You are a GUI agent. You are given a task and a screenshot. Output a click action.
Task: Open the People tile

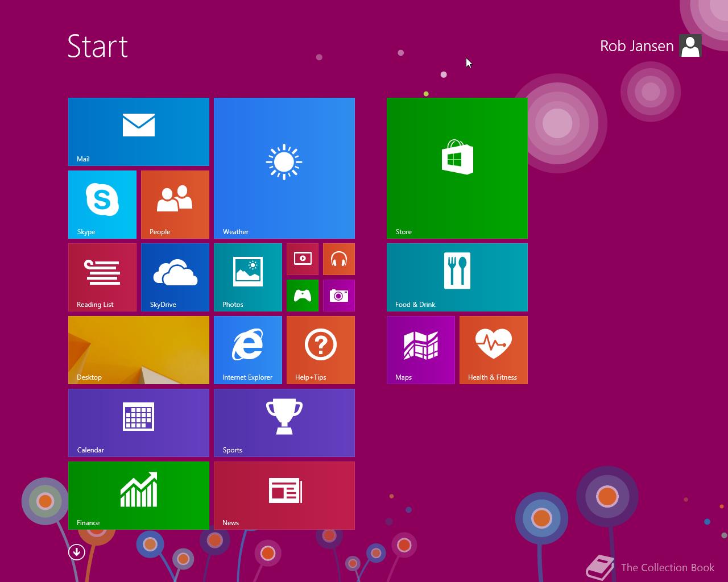pos(175,205)
